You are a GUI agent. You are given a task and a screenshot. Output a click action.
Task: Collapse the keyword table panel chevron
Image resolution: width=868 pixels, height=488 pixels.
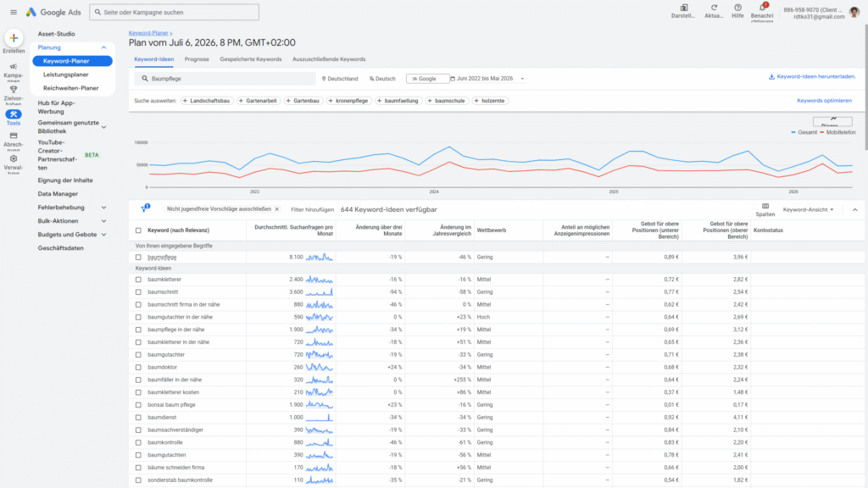pos(854,210)
